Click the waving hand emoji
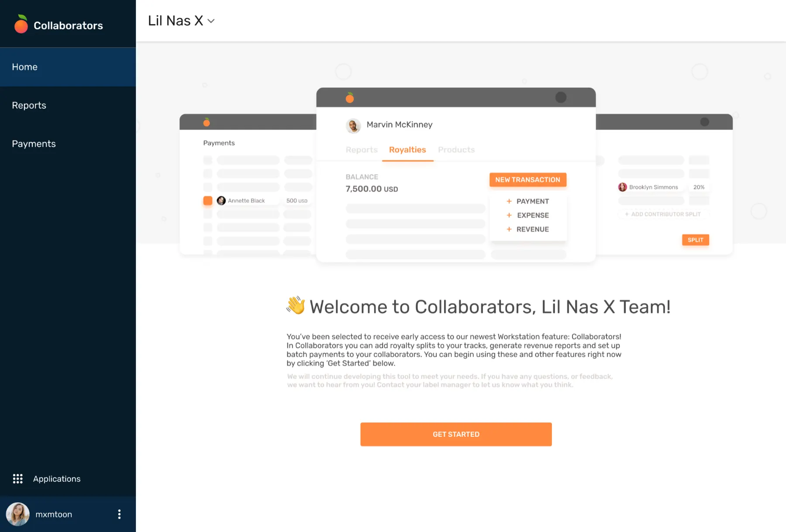This screenshot has width=786, height=532. [x=296, y=305]
